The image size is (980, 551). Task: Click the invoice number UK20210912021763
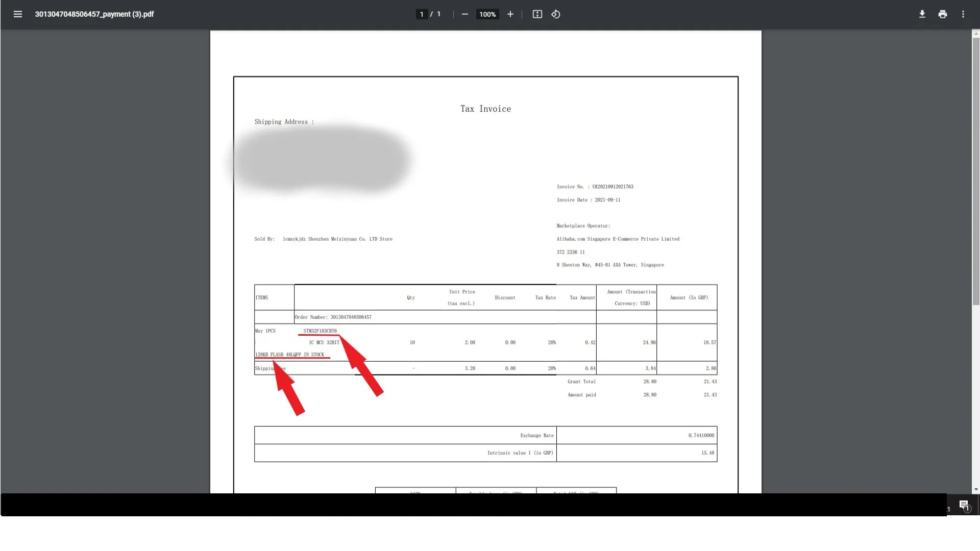[612, 187]
